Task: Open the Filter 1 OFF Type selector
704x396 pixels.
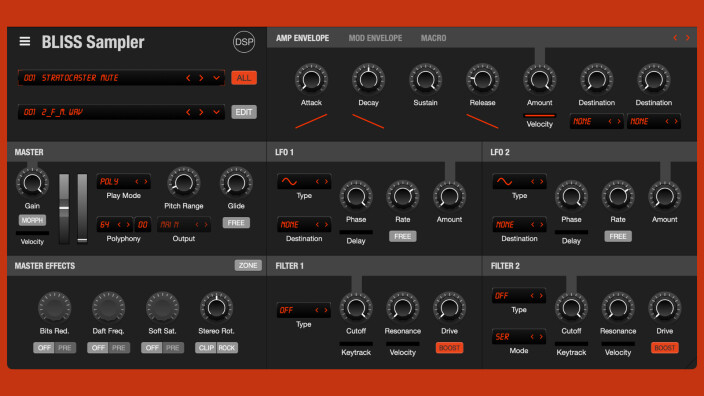Action: [x=304, y=310]
